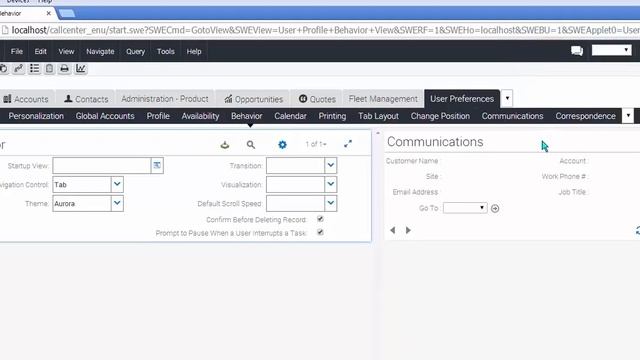Click the Startup View input field
This screenshot has height=360, width=640.
[x=102, y=165]
